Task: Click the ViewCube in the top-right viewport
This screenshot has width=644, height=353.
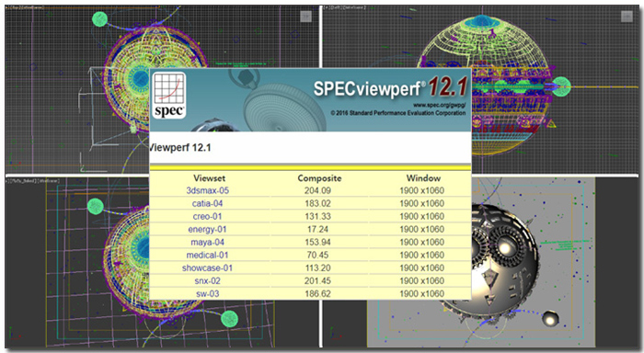Action: tap(627, 17)
